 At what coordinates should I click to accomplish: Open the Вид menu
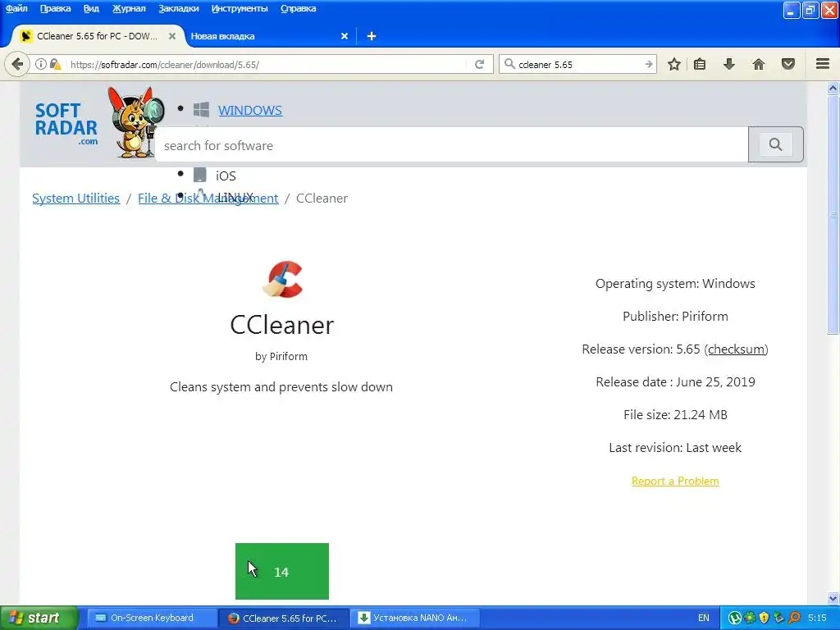click(91, 8)
